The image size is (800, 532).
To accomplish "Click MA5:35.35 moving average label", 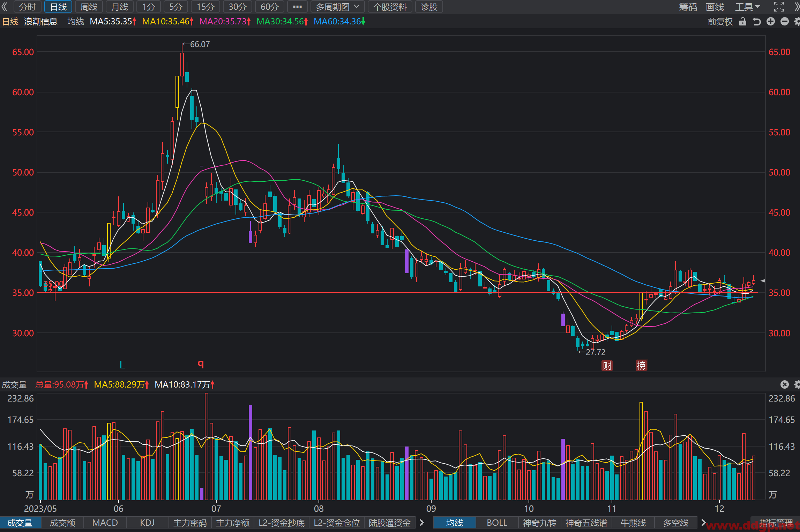I will click(x=113, y=22).
